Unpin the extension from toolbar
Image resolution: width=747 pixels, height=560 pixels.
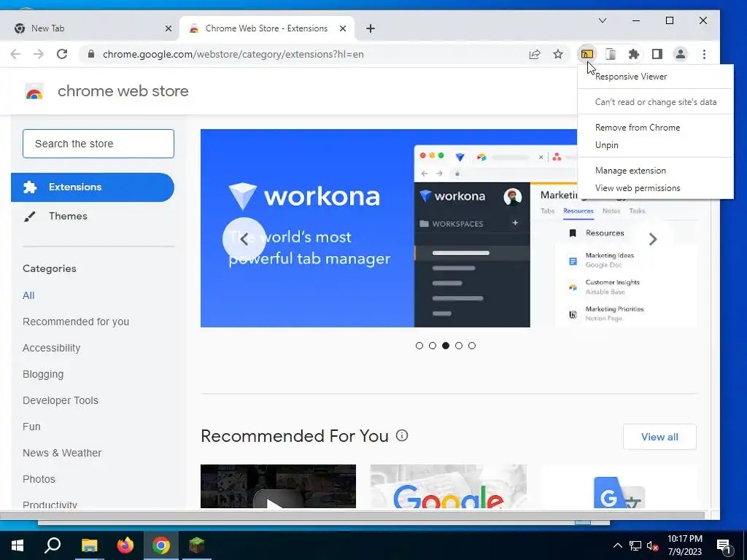655,145
